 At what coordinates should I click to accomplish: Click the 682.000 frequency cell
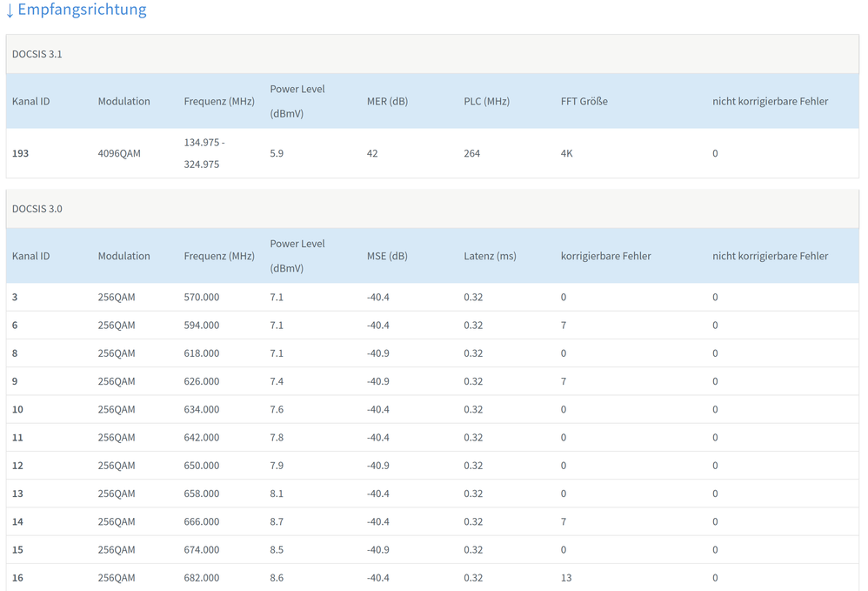pos(202,578)
